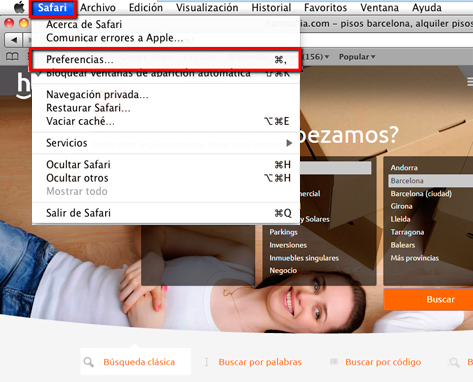Image resolution: width=473 pixels, height=382 pixels.
Task: Click the magnifier icon beside Búsqueda clásica
Action: coord(89,362)
